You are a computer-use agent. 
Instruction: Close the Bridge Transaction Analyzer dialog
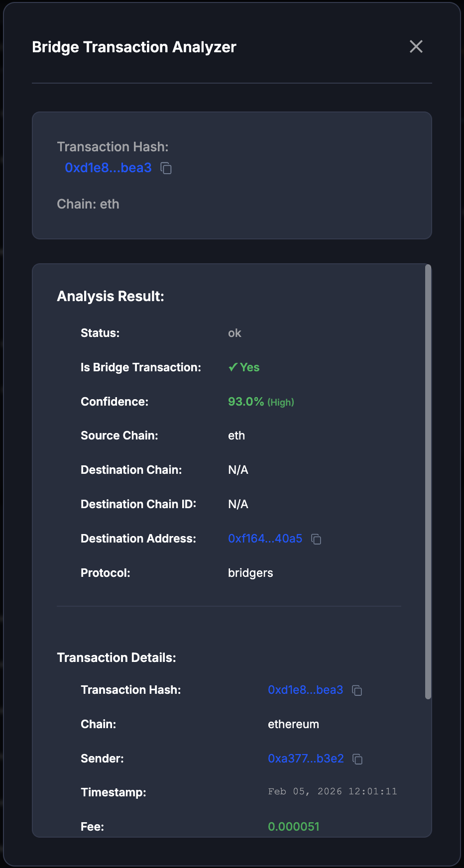(x=416, y=47)
